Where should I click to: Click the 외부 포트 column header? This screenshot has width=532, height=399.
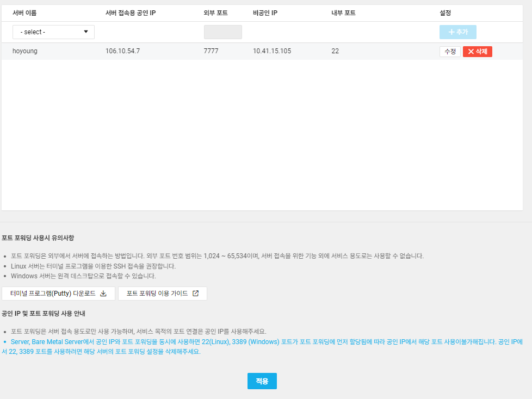tap(215, 13)
